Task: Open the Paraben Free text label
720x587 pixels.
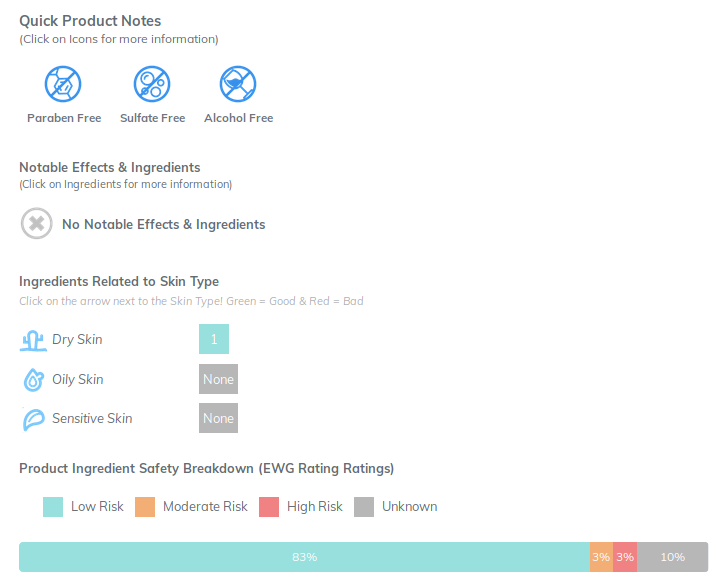Action: click(64, 118)
